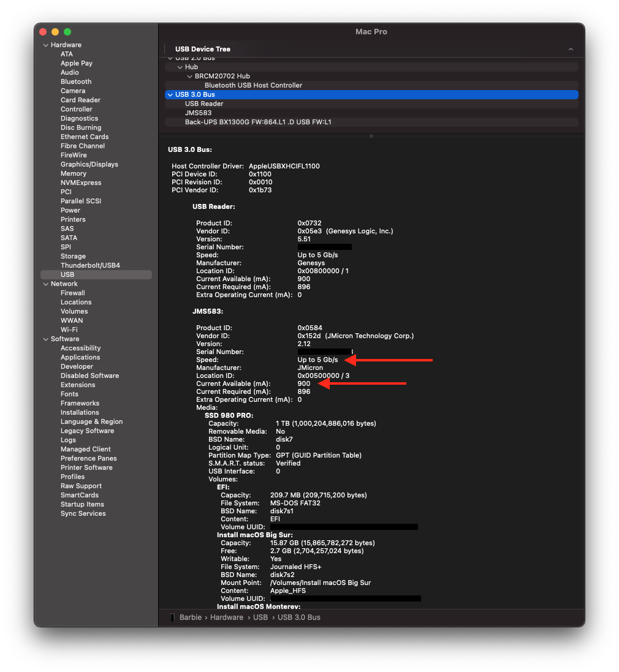Viewport: 619px width, 672px height.
Task: Open Preference Panes section
Action: coord(89,459)
